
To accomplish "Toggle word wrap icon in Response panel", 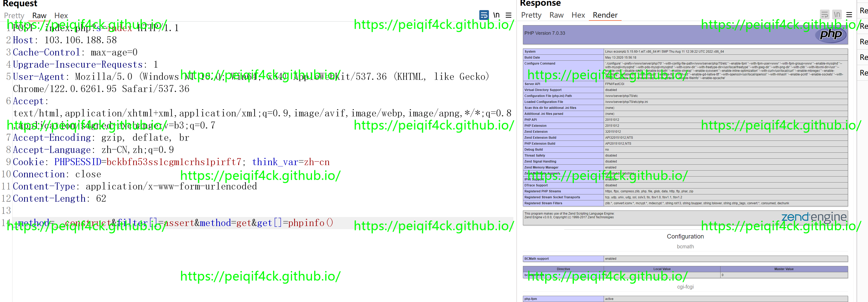I will click(825, 15).
